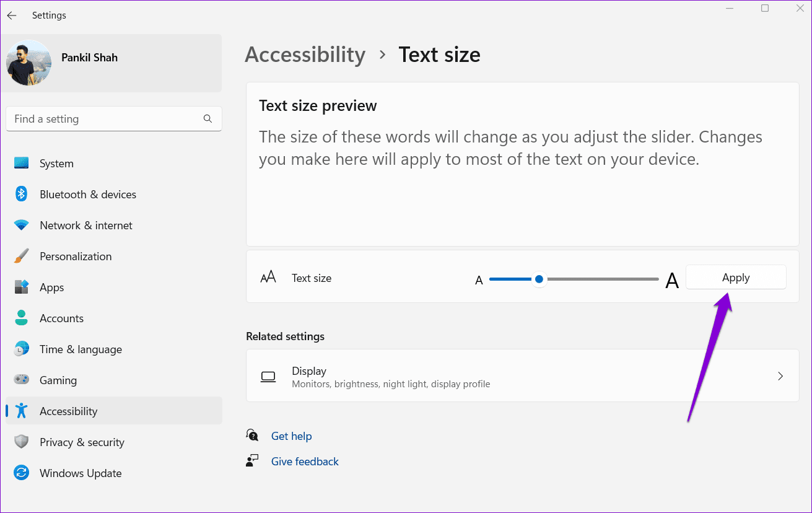Select the Accounts person icon
This screenshot has width=812, height=513.
click(x=22, y=318)
